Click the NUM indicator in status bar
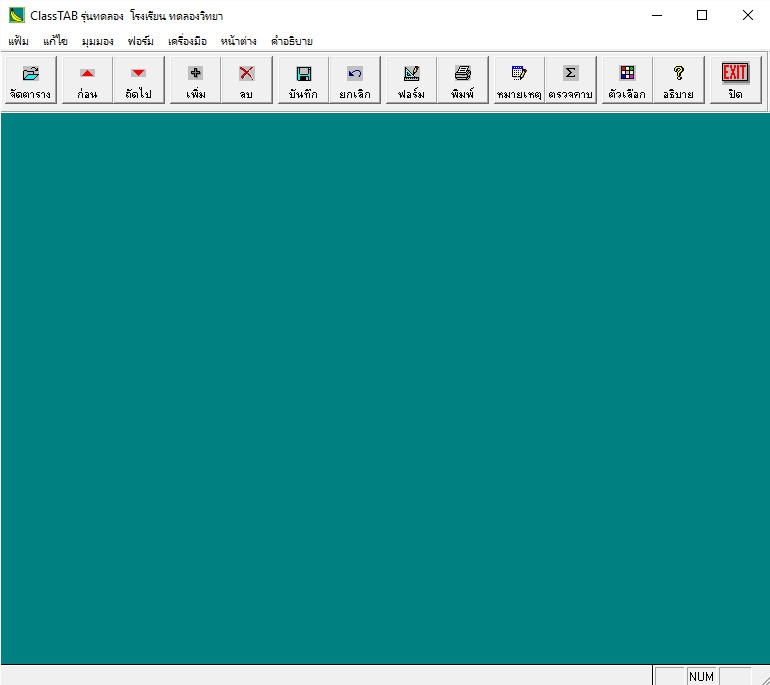The width and height of the screenshot is (770, 685). pos(701,677)
